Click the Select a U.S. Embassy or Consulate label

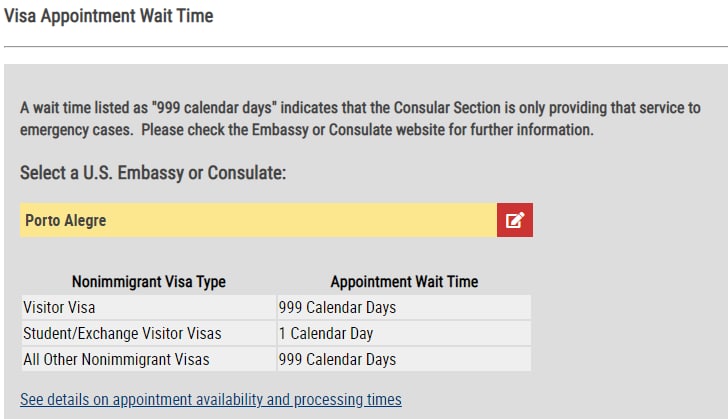point(153,173)
